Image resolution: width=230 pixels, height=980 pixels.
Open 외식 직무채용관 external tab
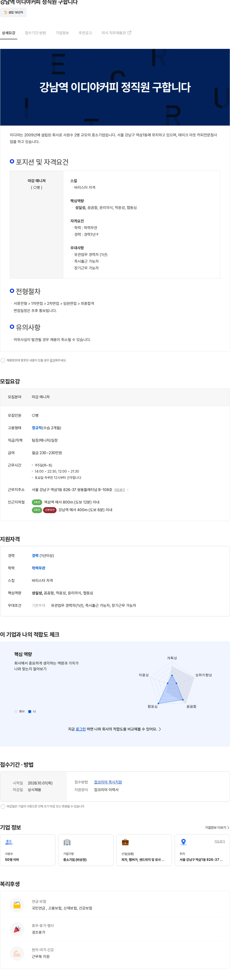(x=116, y=33)
